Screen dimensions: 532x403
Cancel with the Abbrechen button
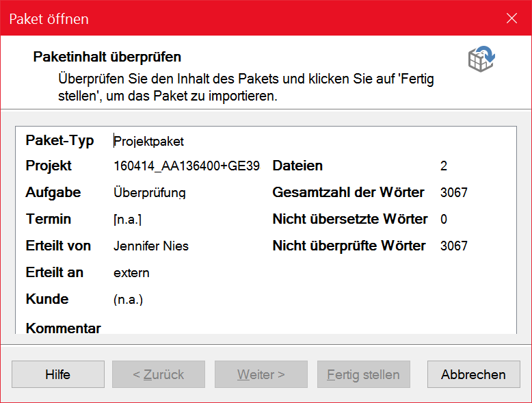474,374
